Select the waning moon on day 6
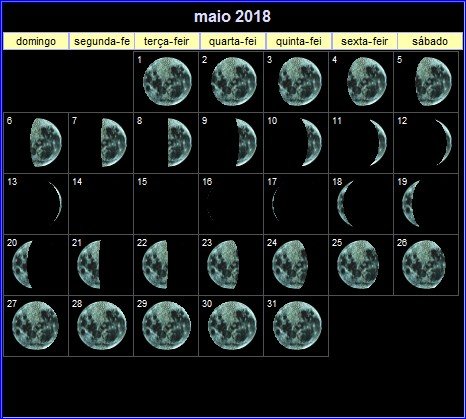Viewport: 466px width, 419px height. [x=46, y=143]
